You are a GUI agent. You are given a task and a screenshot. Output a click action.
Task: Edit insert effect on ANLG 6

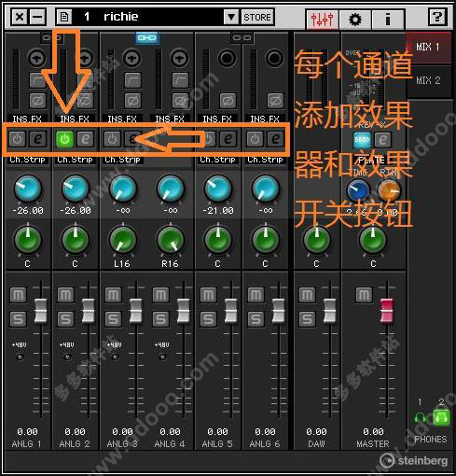coord(275,139)
